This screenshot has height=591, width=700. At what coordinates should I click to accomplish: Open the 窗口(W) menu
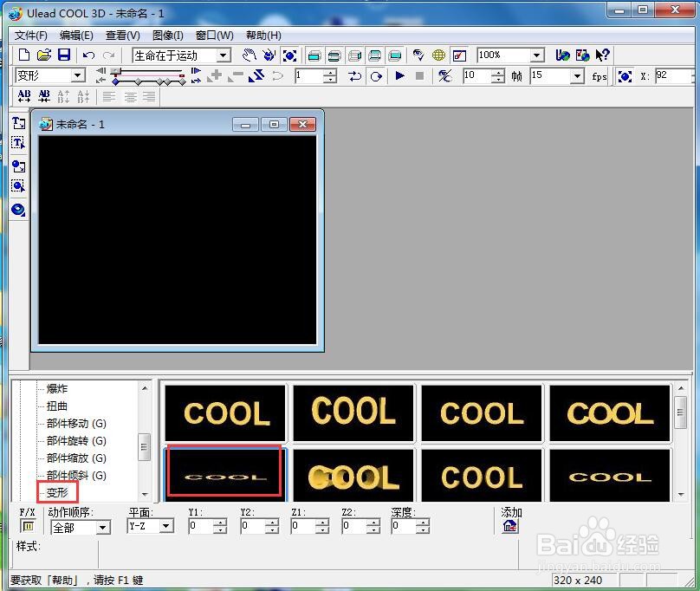214,36
